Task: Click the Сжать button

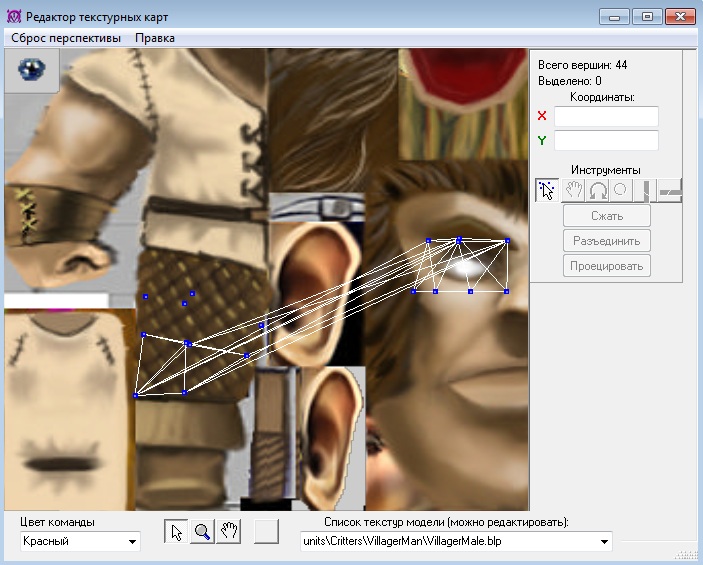Action: 607,216
